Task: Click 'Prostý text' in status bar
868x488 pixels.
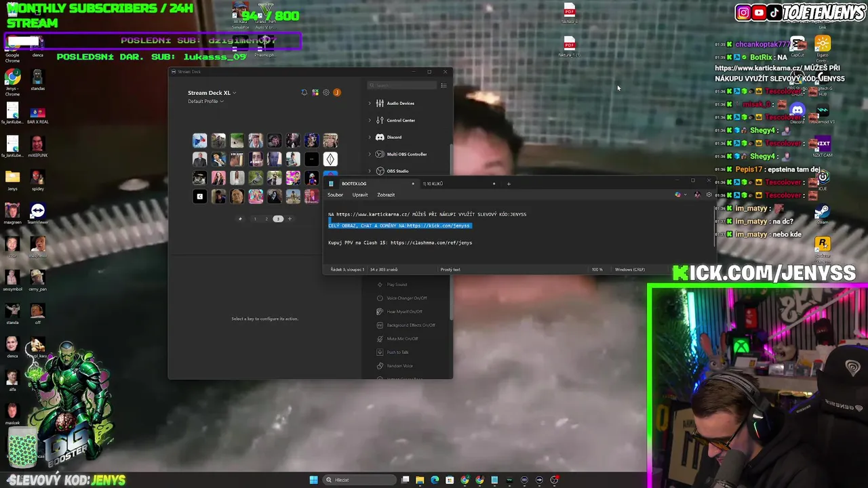Action: tap(450, 270)
